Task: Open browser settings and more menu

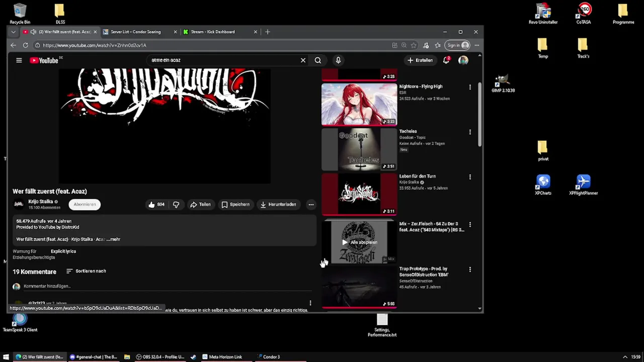Action: click(x=476, y=45)
